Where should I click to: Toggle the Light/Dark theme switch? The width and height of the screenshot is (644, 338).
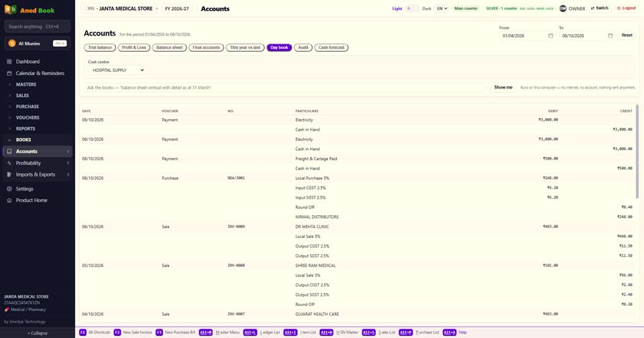pos(412,8)
